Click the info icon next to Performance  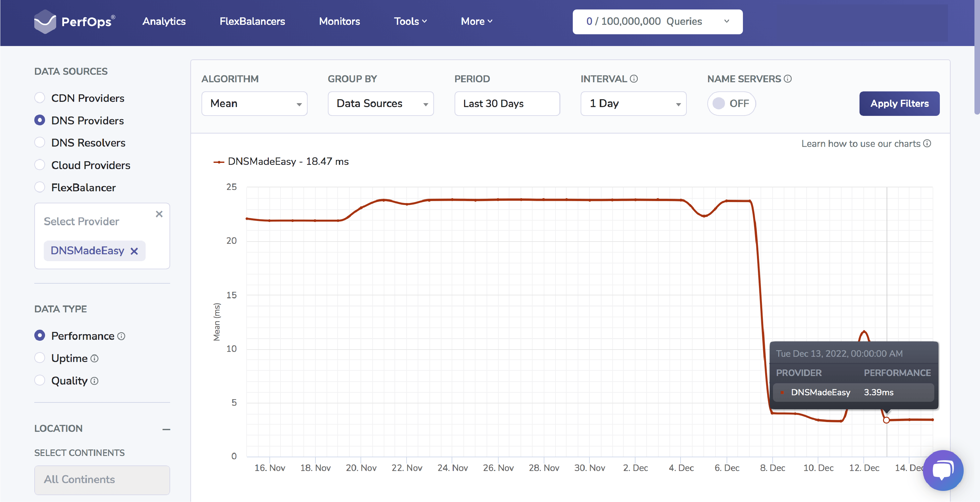121,336
